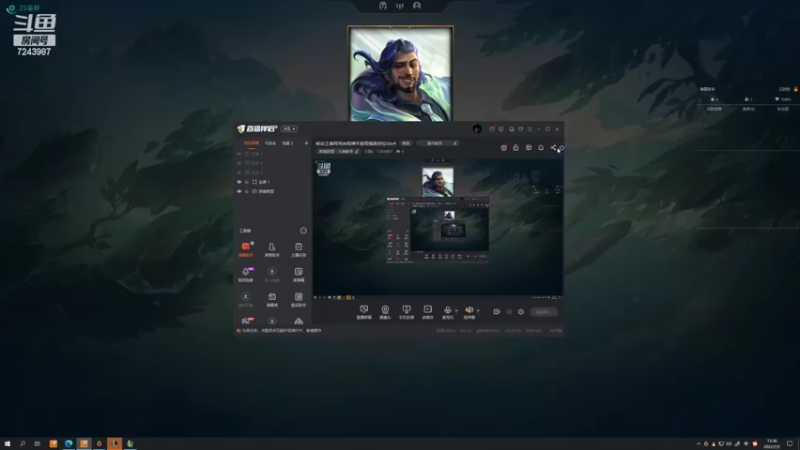
Task: Open the task clipboard tool in toolbox top row
Action: tap(298, 249)
